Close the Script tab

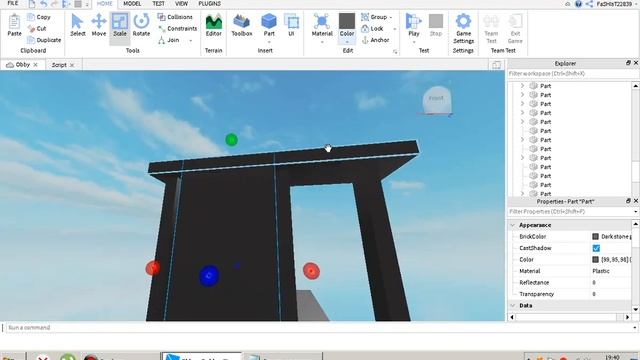(72, 65)
